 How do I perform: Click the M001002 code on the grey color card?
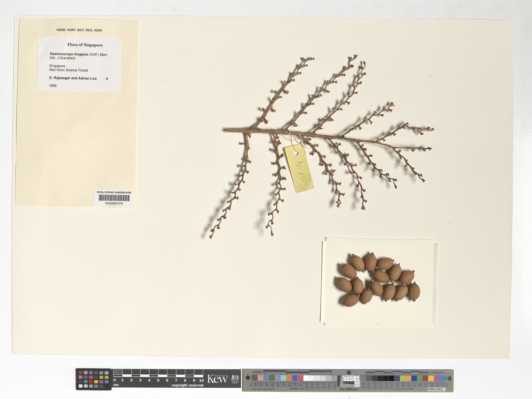(x=435, y=389)
